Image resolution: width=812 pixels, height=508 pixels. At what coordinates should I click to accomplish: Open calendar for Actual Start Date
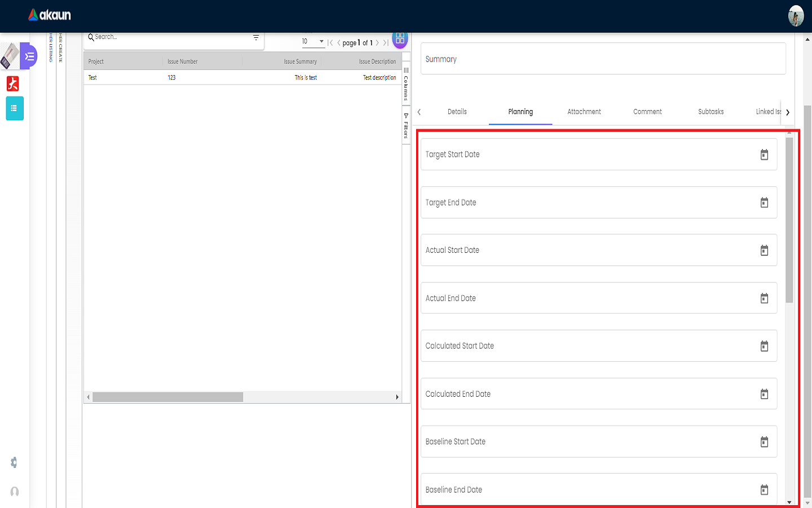point(764,250)
